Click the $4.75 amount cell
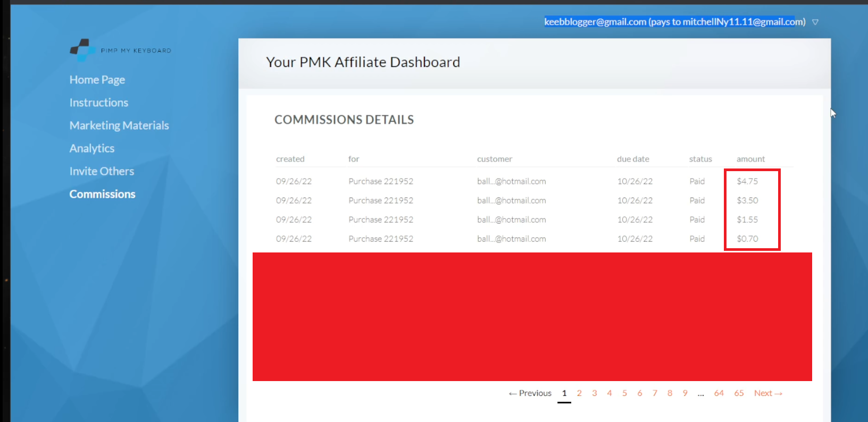This screenshot has width=868, height=422. 747,181
